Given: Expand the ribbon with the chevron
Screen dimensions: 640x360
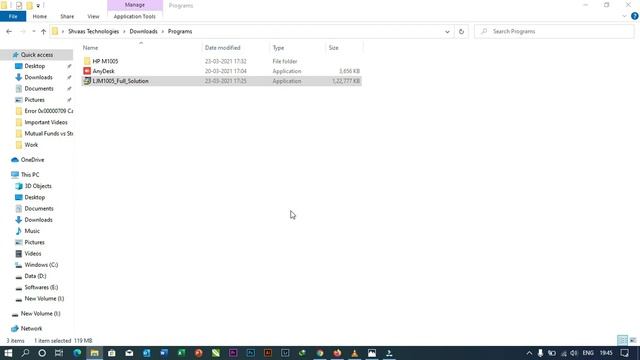Looking at the screenshot, I should 624,16.
